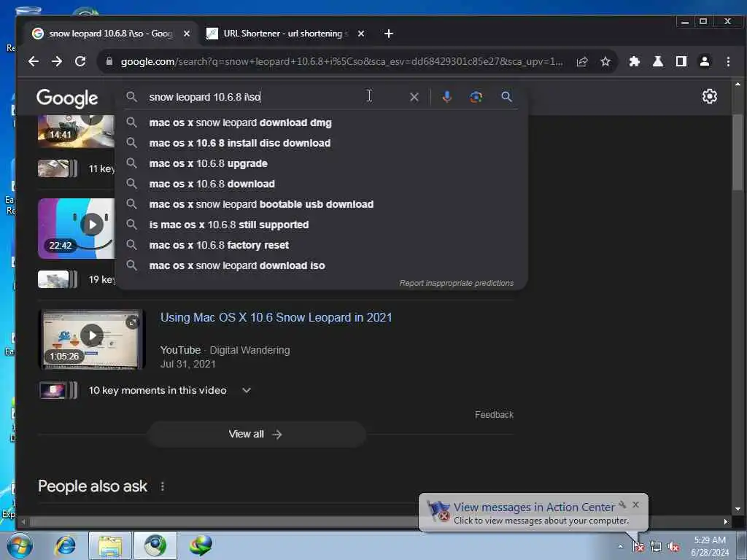Play the 22:42 Finder face video thumbnail

[x=76, y=228]
